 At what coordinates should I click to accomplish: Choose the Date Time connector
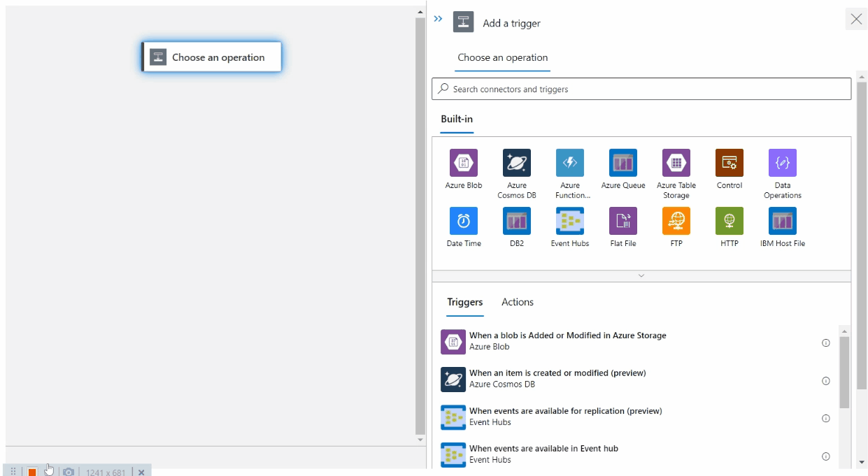tap(463, 221)
